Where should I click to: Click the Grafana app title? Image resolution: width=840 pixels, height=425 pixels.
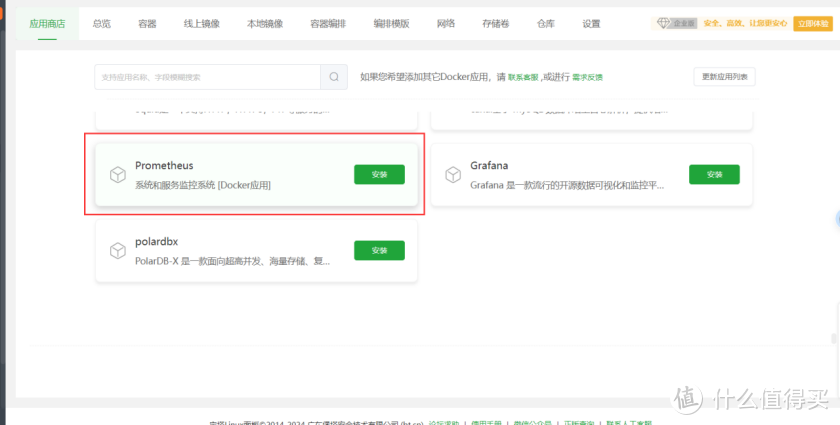pos(489,166)
